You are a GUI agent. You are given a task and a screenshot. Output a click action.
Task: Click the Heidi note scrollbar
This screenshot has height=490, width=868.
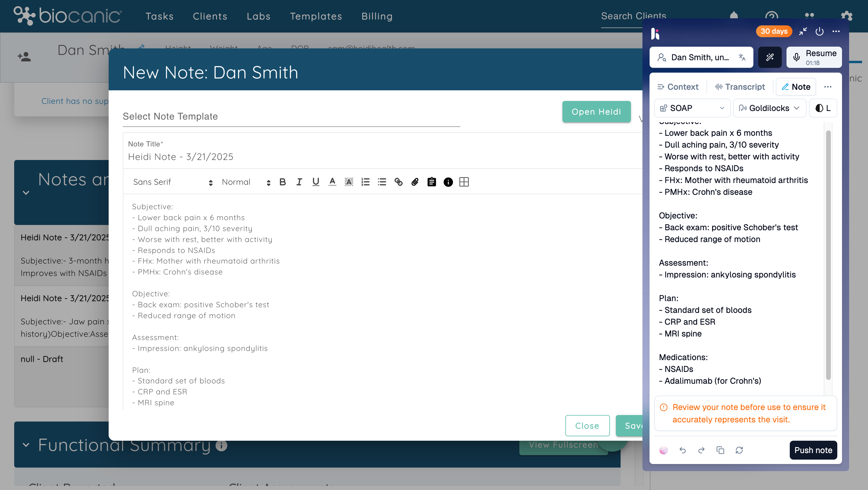(828, 255)
